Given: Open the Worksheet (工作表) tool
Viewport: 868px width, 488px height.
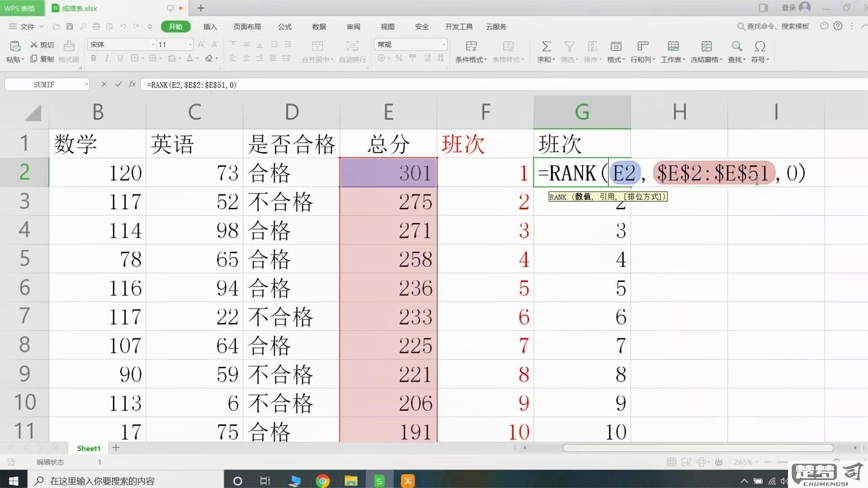Looking at the screenshot, I should tap(673, 52).
